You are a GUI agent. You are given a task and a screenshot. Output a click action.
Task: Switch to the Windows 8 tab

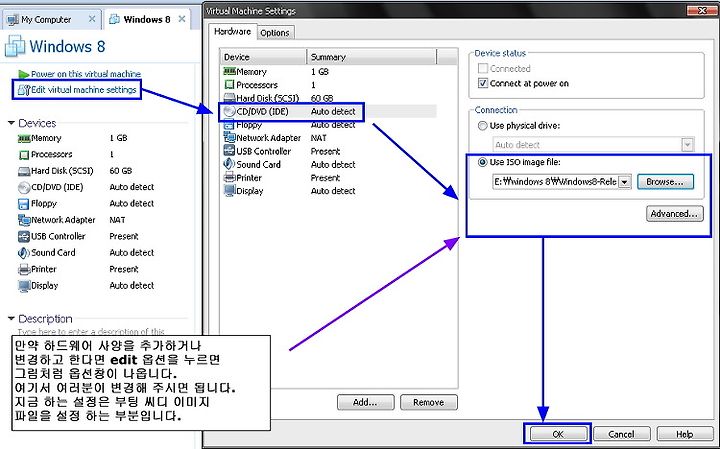[147, 19]
